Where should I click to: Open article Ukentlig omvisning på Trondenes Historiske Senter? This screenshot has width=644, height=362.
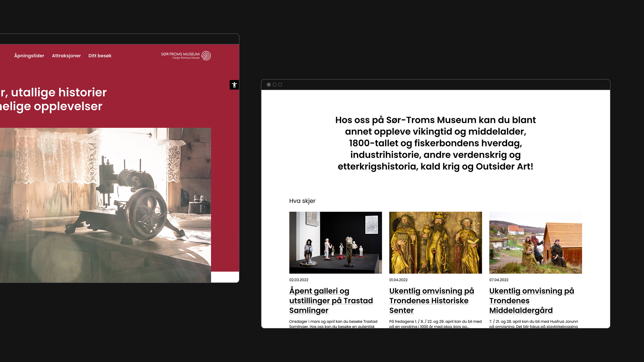tap(431, 300)
